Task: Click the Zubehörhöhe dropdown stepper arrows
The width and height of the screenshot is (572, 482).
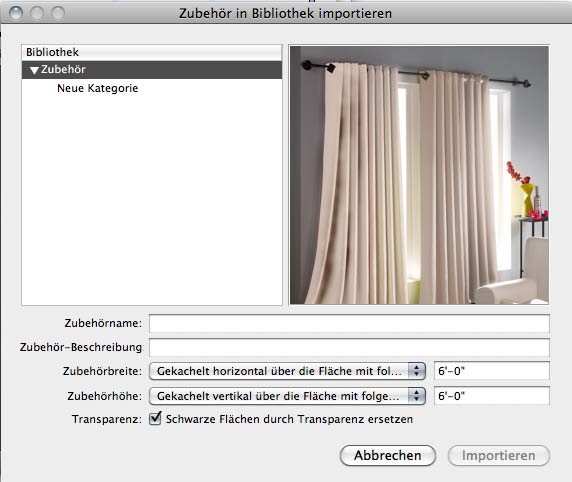Action: 417,396
